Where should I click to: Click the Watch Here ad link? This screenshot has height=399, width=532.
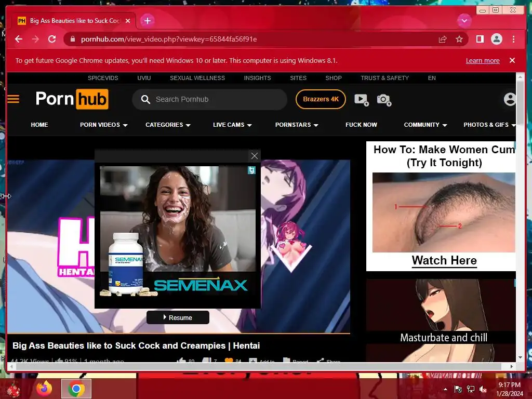pos(444,261)
